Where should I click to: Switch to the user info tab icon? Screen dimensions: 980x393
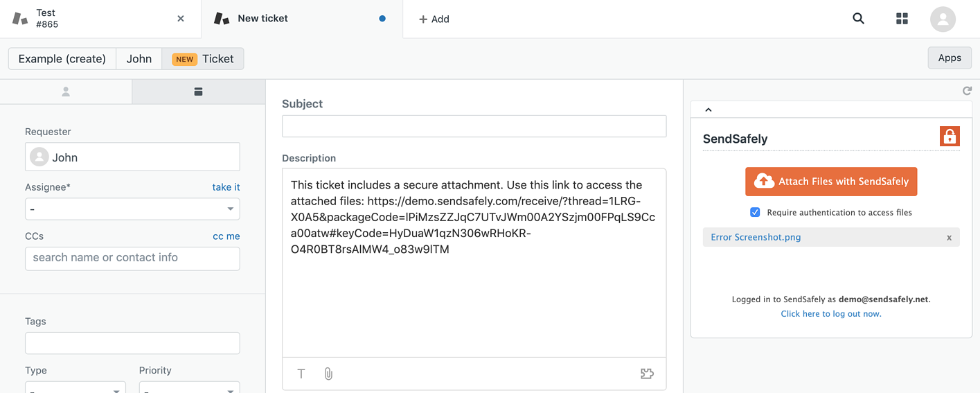[x=66, y=91]
